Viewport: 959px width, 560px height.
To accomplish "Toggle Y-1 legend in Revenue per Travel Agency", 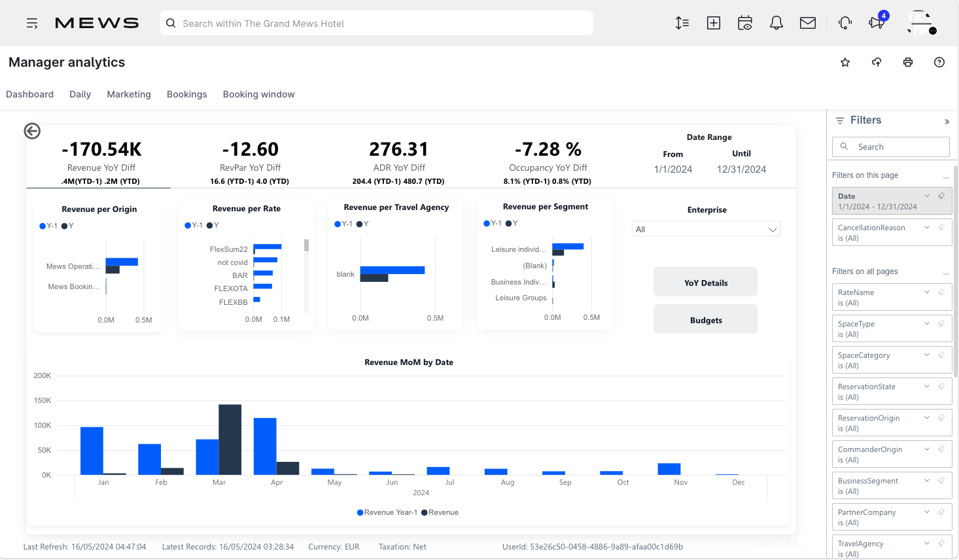I will [x=343, y=224].
